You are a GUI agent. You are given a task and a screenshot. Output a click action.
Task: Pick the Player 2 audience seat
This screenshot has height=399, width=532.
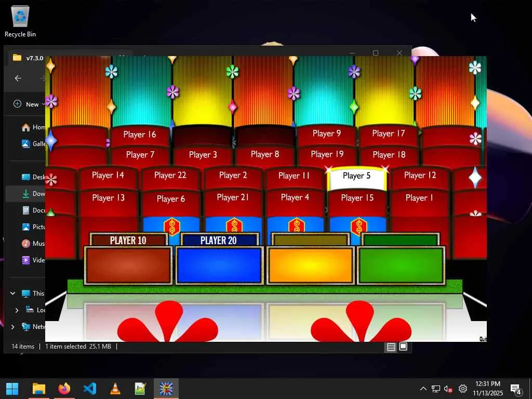(x=233, y=177)
